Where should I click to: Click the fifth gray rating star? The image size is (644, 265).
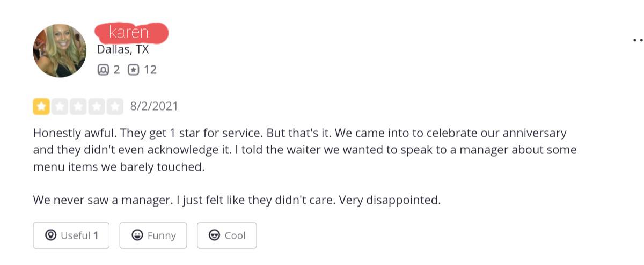point(115,106)
